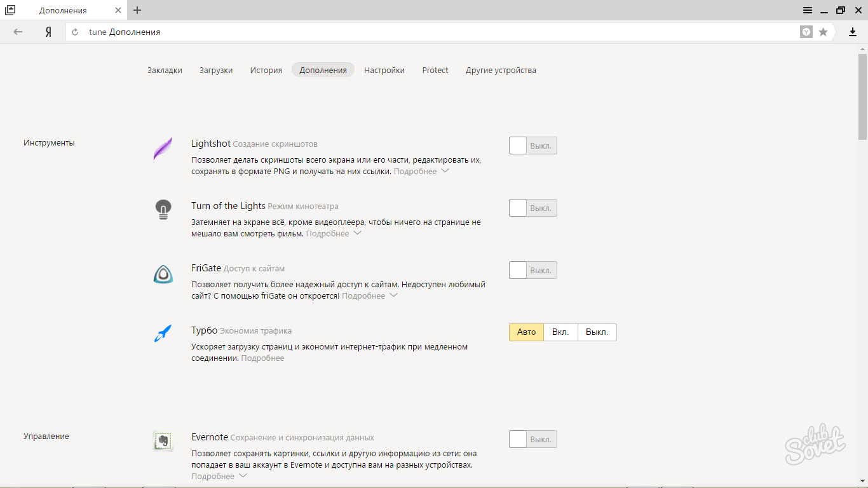The width and height of the screenshot is (868, 488).
Task: Open the tab panel icon at top-left
Action: pos(10,10)
